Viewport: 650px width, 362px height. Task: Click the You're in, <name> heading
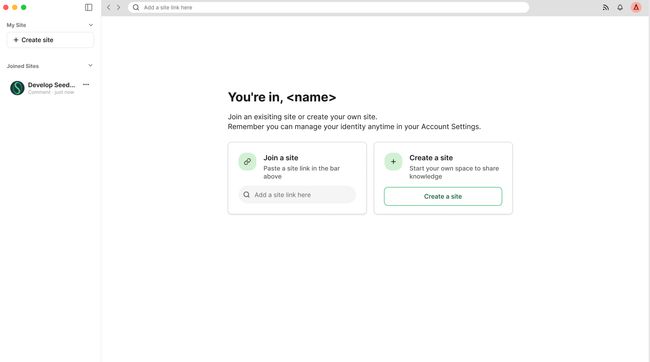pyautogui.click(x=282, y=97)
